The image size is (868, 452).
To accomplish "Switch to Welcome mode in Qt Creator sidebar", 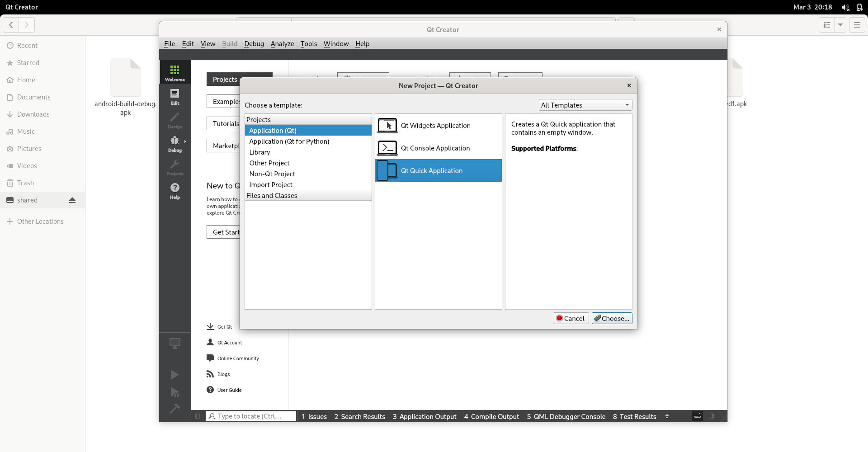I will point(175,72).
